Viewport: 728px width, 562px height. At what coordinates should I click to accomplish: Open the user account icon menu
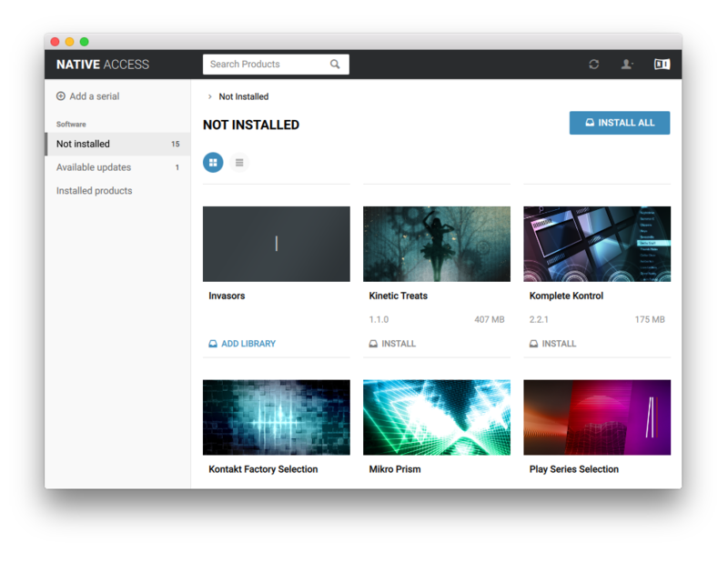coord(627,64)
